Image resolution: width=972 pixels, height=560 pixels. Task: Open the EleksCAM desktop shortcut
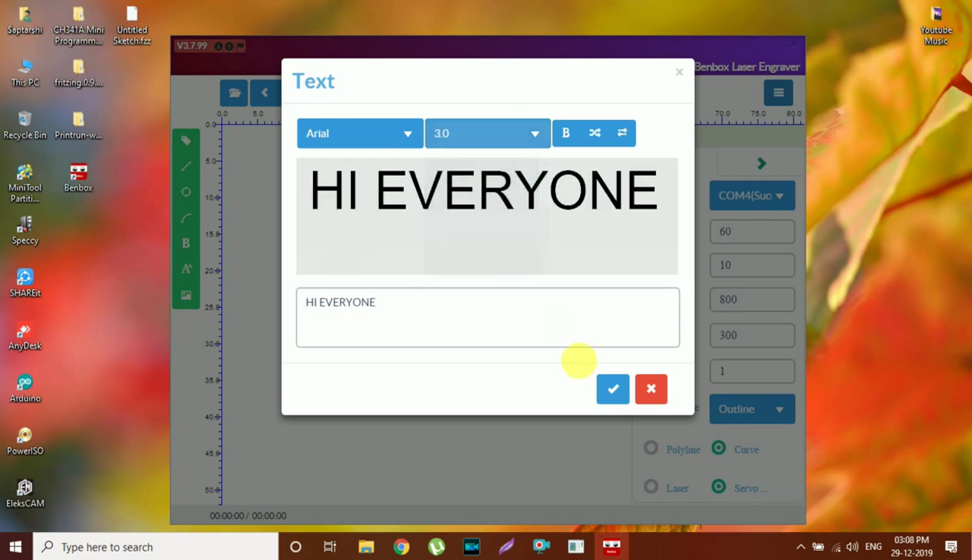pos(25,493)
